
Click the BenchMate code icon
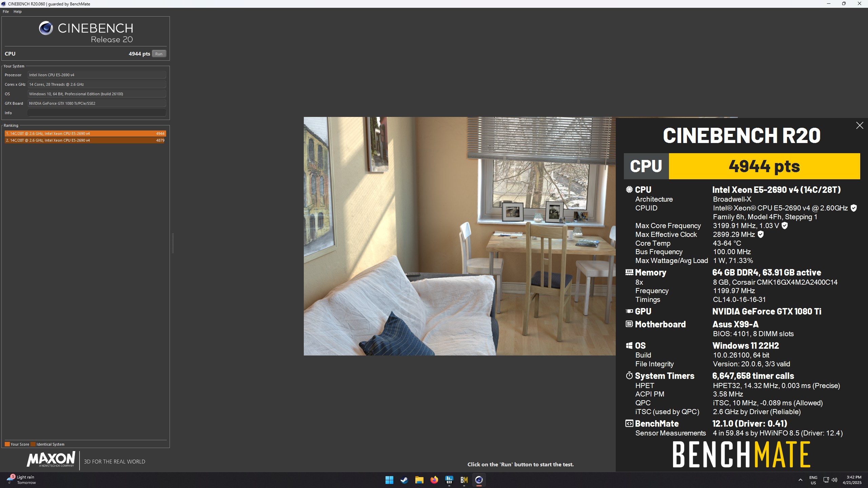click(x=629, y=423)
